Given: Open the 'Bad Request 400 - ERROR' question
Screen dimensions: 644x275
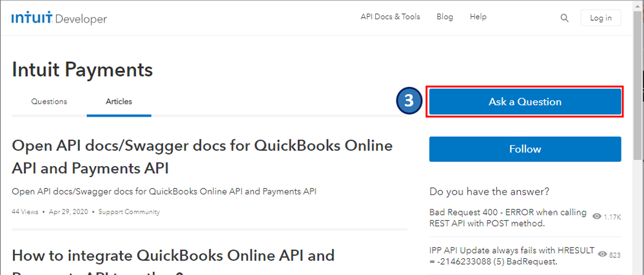Looking at the screenshot, I should click(508, 218).
